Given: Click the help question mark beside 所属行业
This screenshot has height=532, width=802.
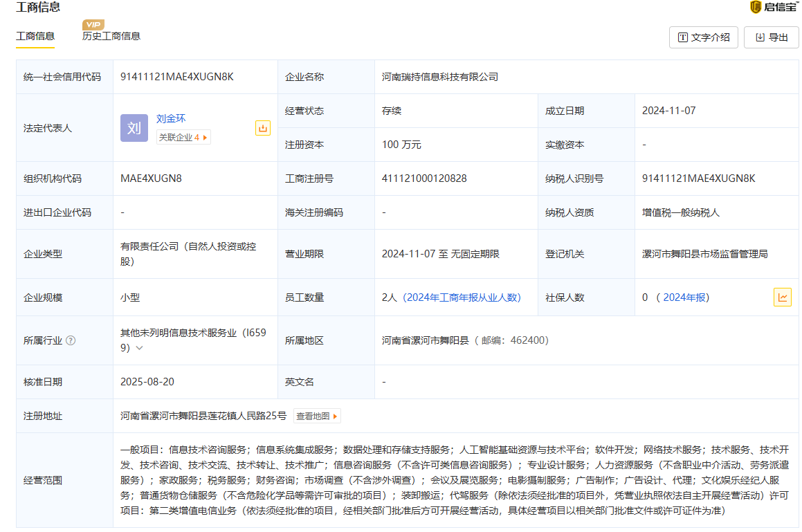Looking at the screenshot, I should coord(71,340).
